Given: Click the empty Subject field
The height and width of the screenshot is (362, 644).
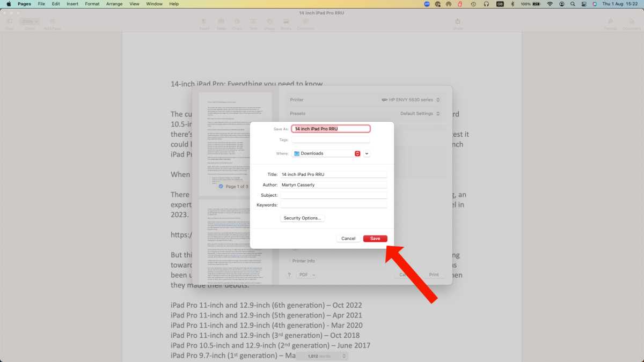Looking at the screenshot, I should (x=333, y=195).
